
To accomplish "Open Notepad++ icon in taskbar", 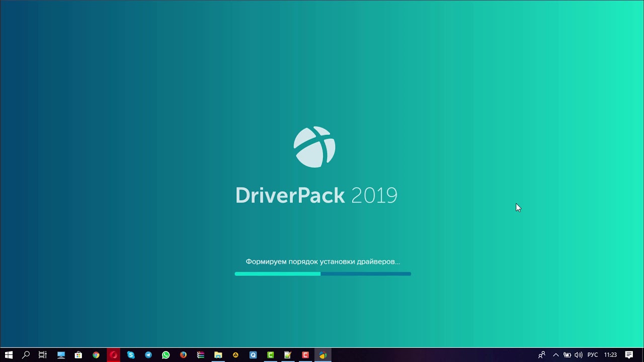I will point(288,355).
